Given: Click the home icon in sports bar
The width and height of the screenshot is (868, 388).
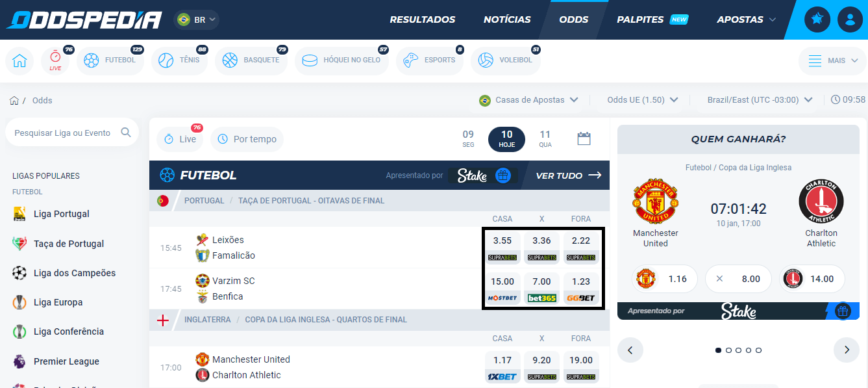Looking at the screenshot, I should point(19,61).
